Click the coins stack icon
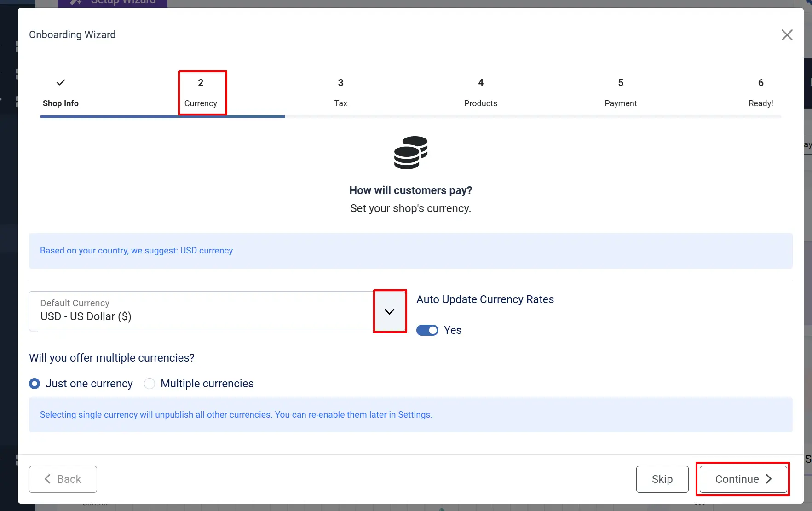Image resolution: width=812 pixels, height=511 pixels. click(x=411, y=153)
